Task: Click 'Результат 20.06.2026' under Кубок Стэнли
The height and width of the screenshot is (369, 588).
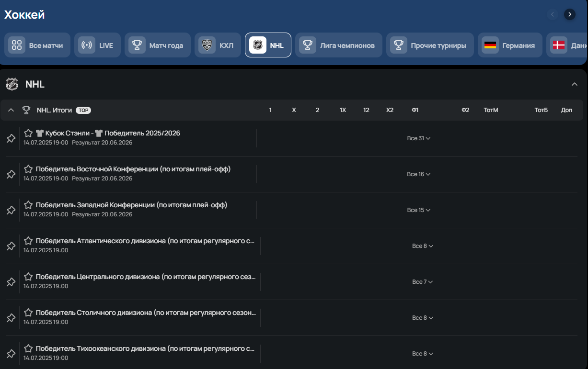Action: (102, 143)
